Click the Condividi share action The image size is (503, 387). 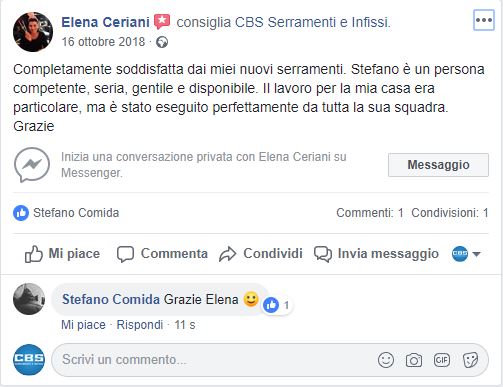261,254
